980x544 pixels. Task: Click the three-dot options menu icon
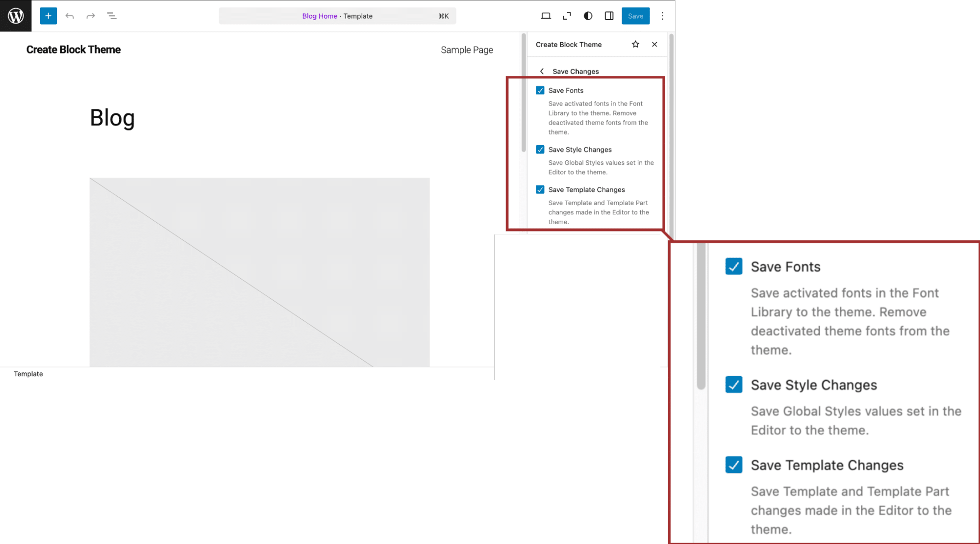coord(662,16)
